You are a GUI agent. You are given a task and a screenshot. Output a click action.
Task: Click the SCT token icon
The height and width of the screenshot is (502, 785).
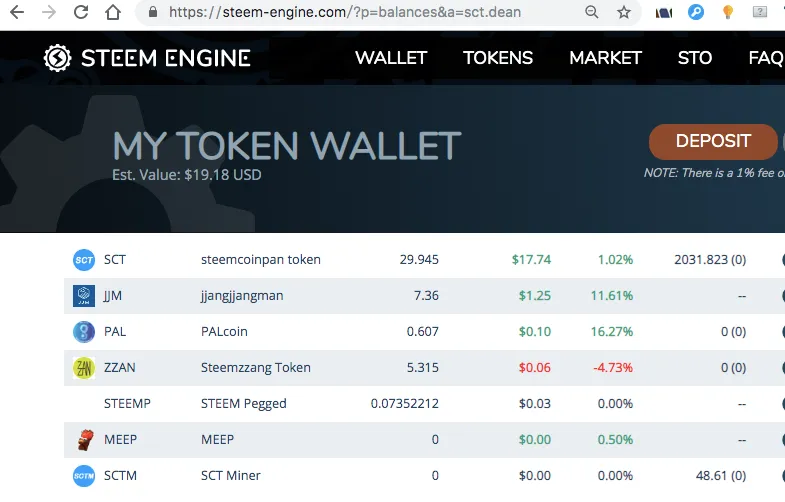pyautogui.click(x=84, y=260)
